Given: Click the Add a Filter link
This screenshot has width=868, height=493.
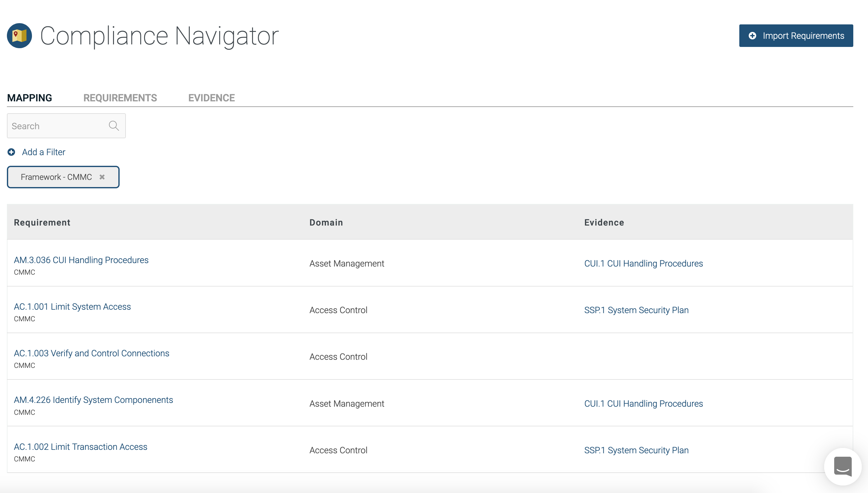Looking at the screenshot, I should pos(44,152).
